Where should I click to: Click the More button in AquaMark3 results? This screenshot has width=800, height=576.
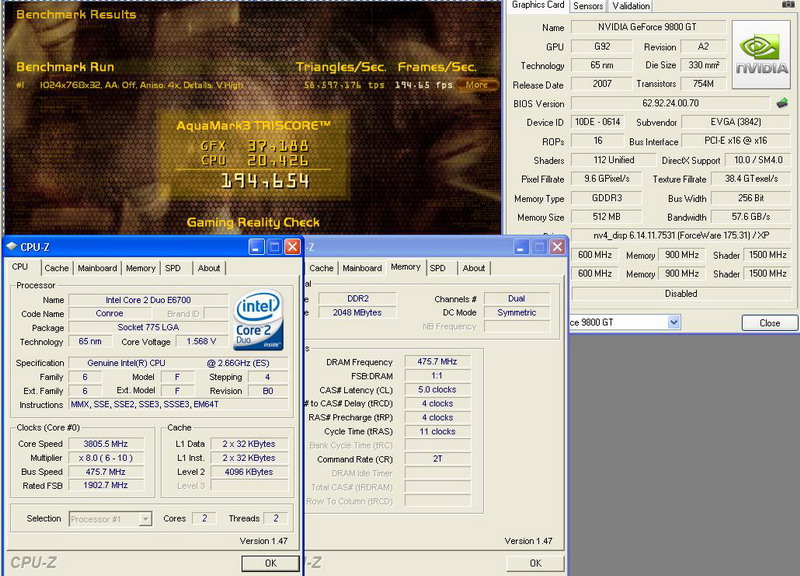tap(476, 85)
